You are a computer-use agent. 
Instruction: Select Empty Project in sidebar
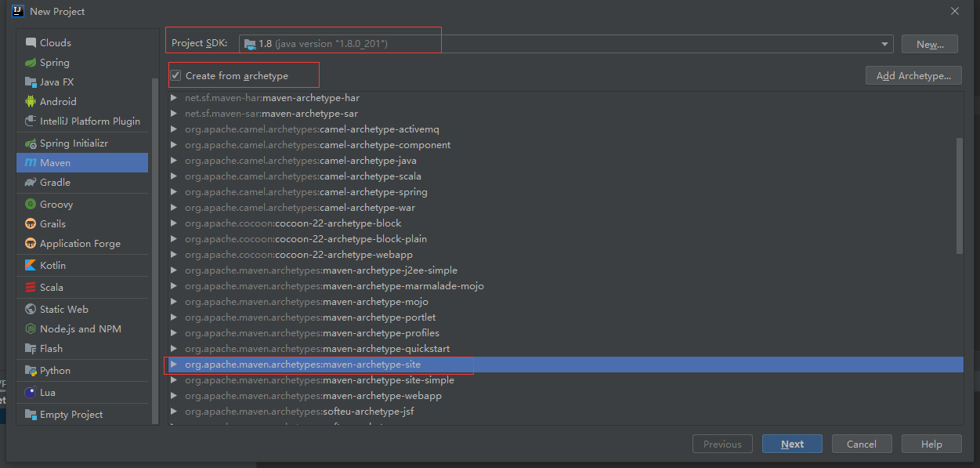click(82, 415)
